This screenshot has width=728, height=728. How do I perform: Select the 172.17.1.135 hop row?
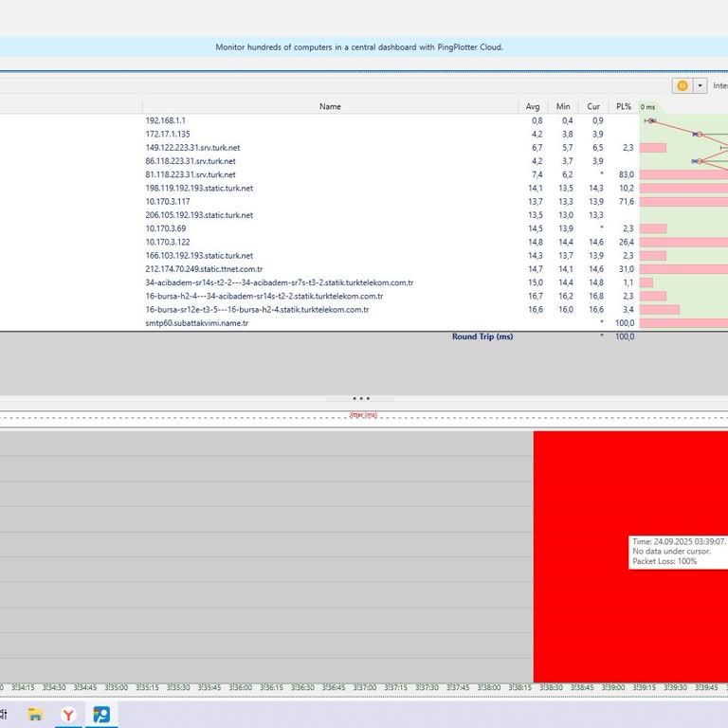[168, 135]
